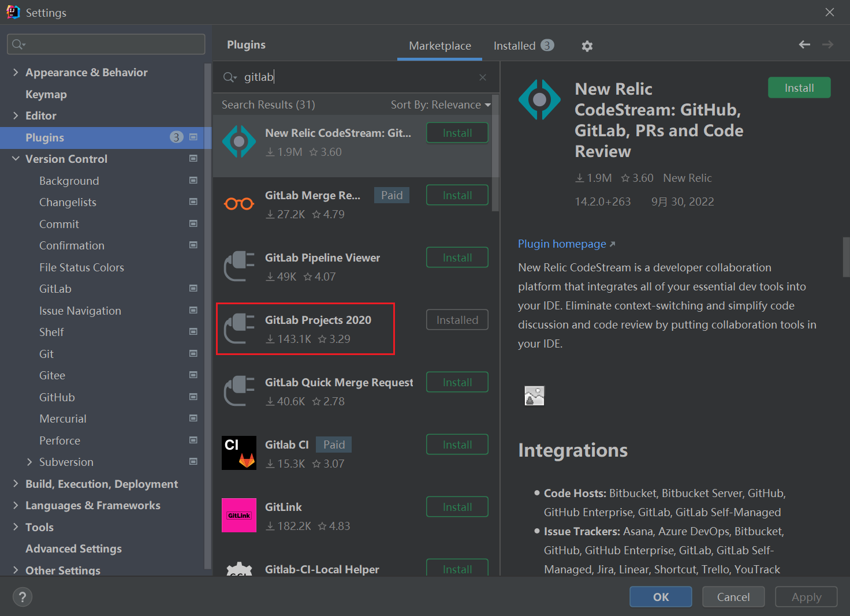Click the project-level icon beside GitLab
Image resolution: width=850 pixels, height=616 pixels.
[x=193, y=288]
